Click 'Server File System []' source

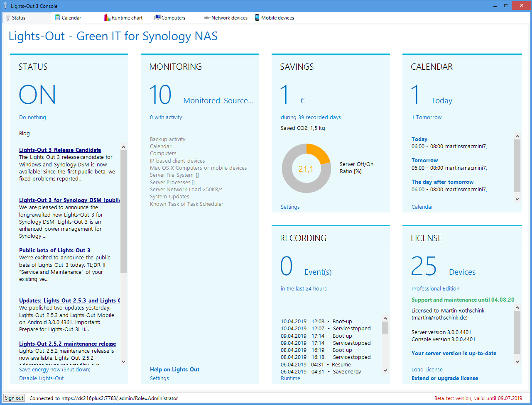click(x=174, y=175)
